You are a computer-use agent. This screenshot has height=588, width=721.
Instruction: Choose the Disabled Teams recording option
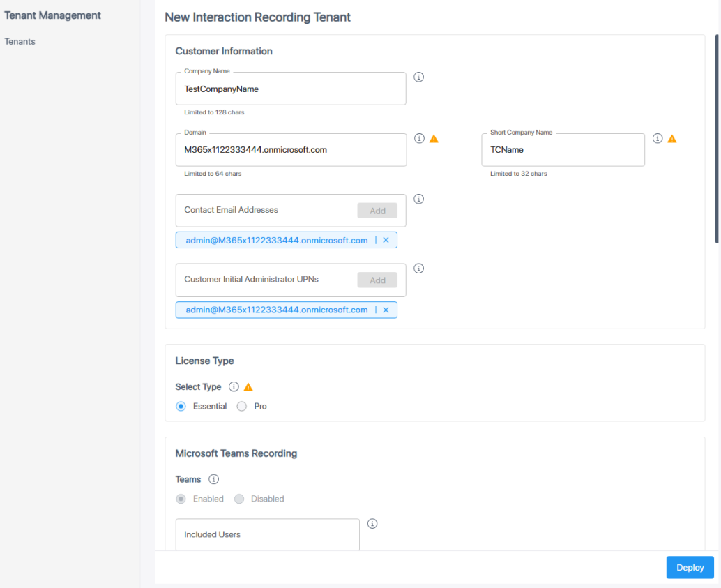pos(240,499)
